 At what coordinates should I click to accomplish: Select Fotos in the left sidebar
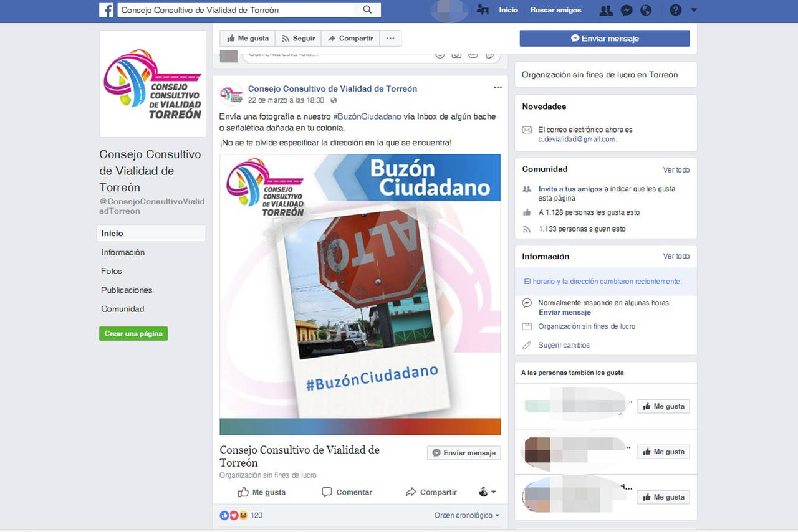pos(112,271)
